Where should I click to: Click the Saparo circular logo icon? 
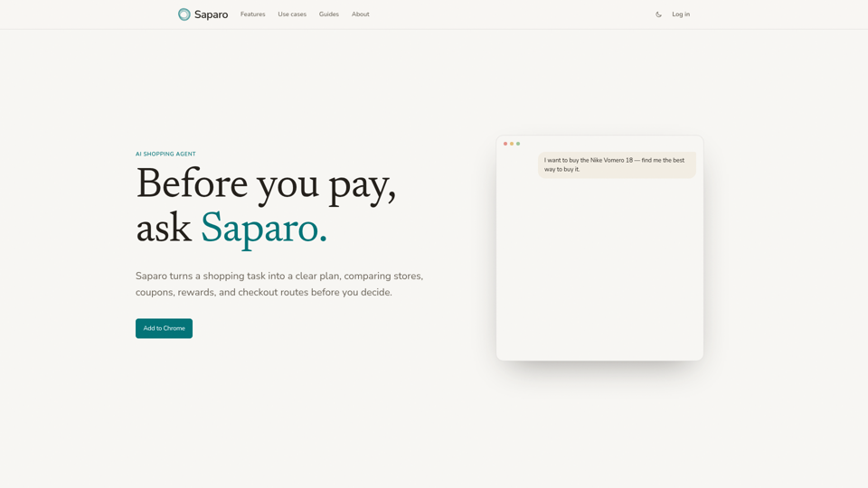coord(184,14)
